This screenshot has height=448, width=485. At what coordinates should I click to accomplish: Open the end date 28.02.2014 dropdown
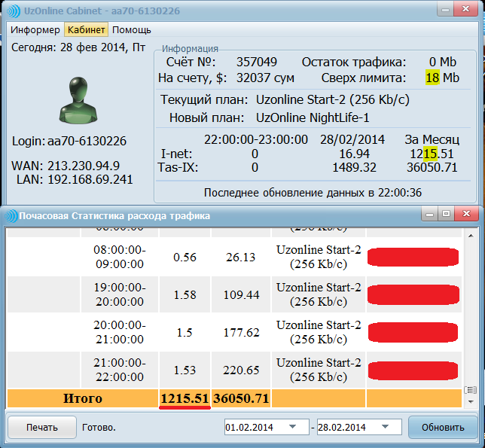[x=385, y=427]
